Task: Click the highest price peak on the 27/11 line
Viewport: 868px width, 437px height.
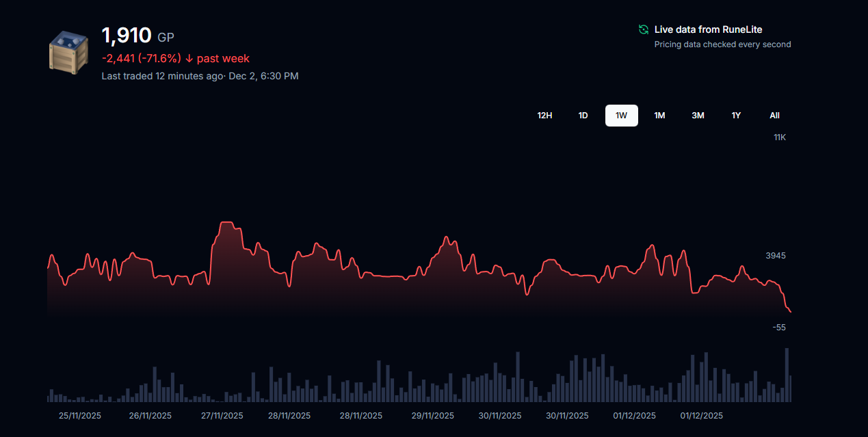Action: (x=226, y=222)
